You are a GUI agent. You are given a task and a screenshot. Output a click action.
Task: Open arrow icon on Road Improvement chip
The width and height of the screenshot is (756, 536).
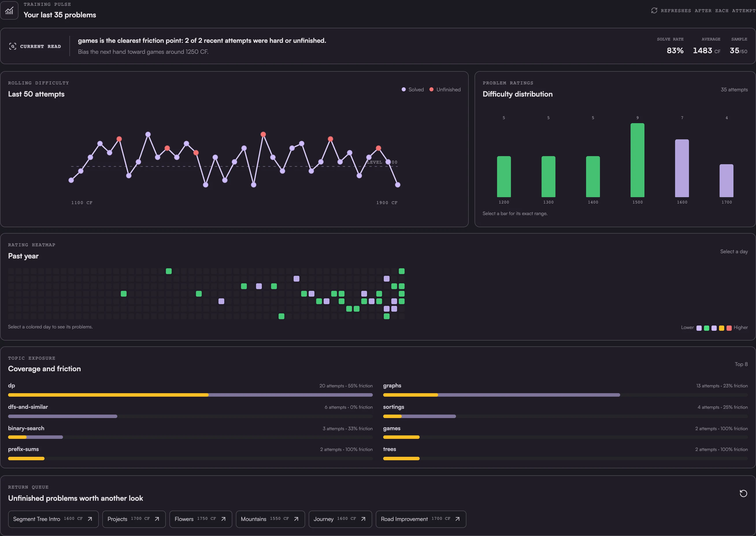(457, 519)
